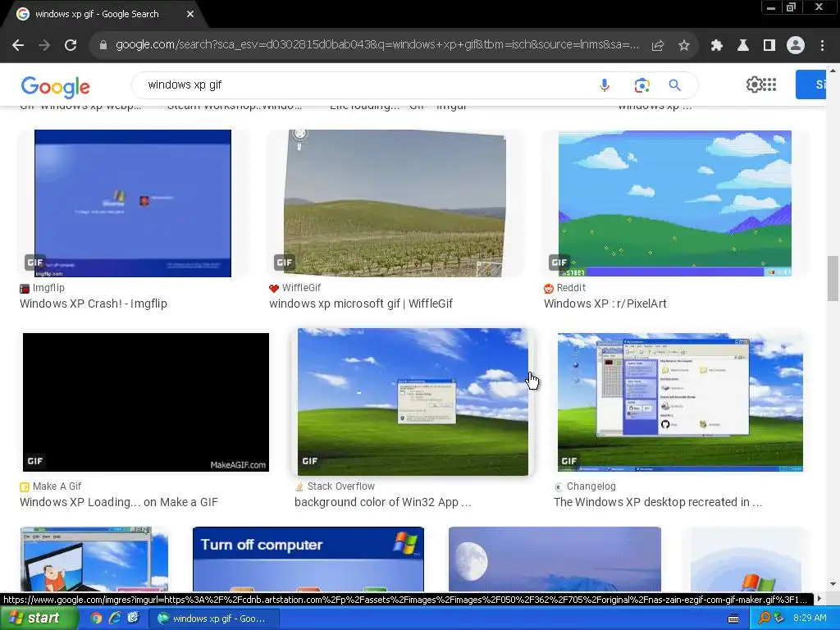Open the Turn off computer thumbnail
Image resolution: width=840 pixels, height=630 pixels.
pos(308,559)
